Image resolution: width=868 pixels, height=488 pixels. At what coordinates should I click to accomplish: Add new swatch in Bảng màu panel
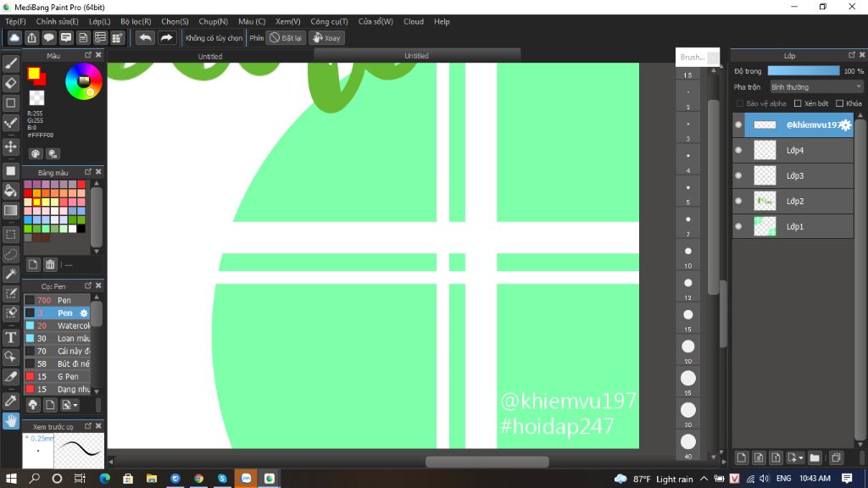[x=33, y=264]
